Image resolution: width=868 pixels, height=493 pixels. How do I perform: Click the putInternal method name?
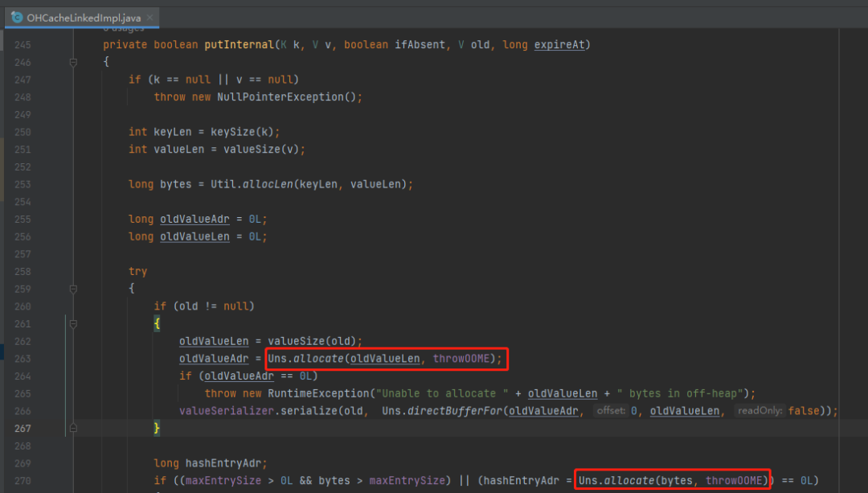(x=240, y=45)
